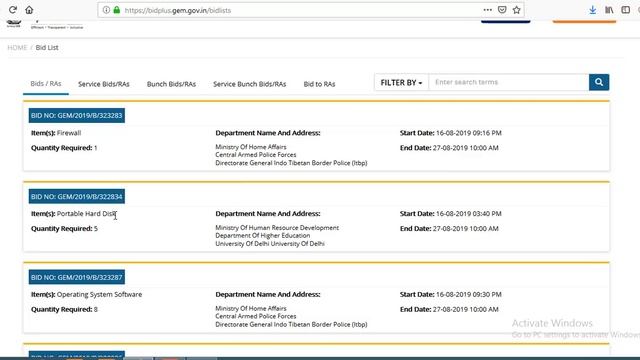Go to HOME breadcrumb link
Image resolution: width=640 pixels, height=360 pixels.
pyautogui.click(x=17, y=47)
